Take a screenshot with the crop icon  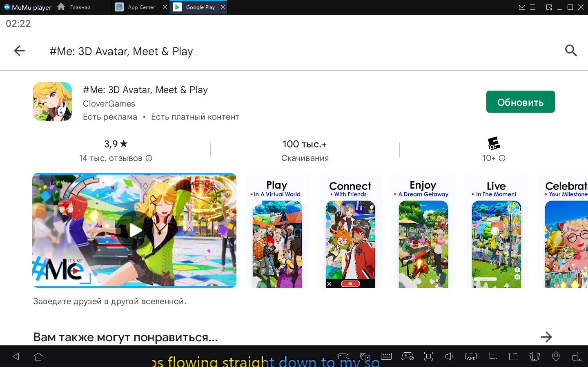[x=492, y=356]
